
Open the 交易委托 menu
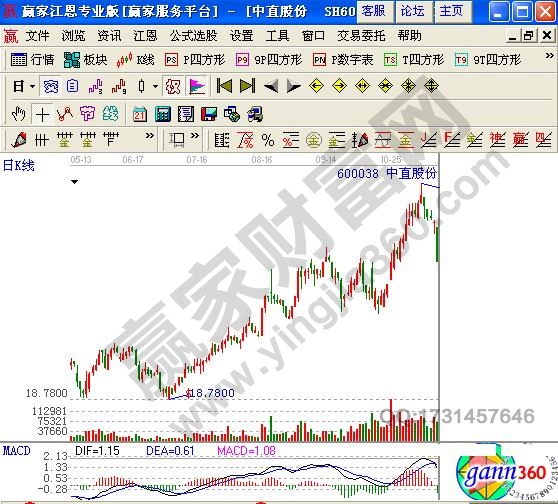(x=361, y=36)
